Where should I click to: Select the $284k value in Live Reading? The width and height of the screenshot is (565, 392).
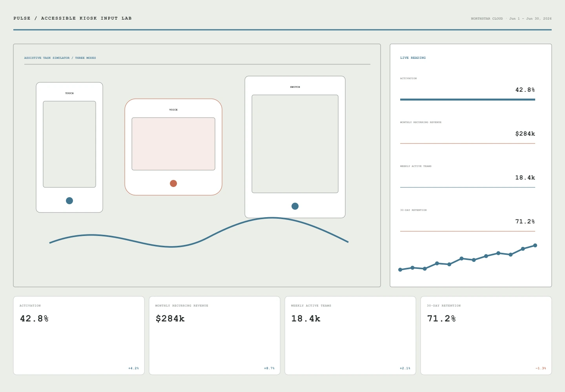pyautogui.click(x=525, y=134)
